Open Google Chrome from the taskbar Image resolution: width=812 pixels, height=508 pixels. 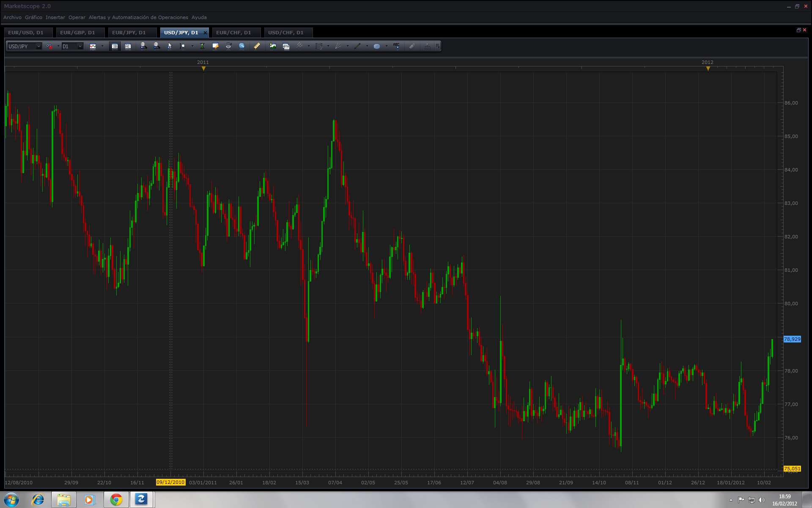(116, 500)
